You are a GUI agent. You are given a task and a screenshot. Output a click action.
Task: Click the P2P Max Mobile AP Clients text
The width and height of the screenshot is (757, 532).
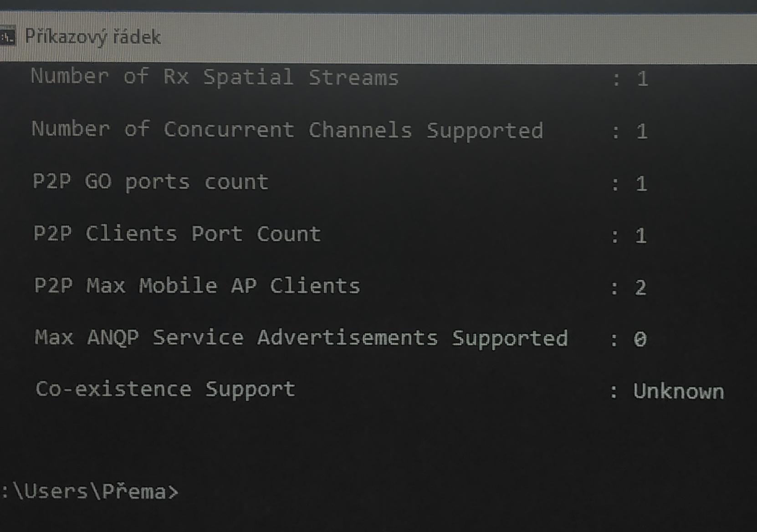197,286
